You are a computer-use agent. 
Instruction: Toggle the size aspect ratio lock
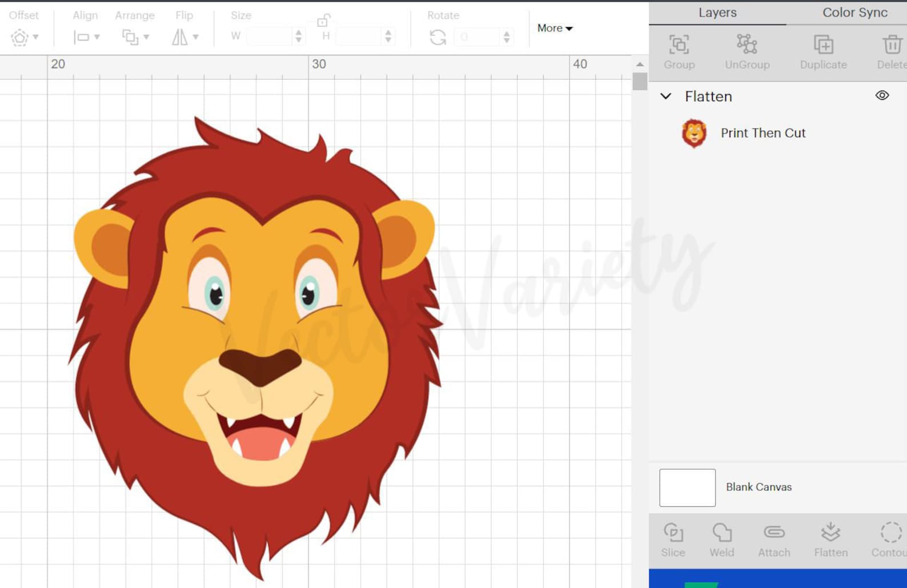click(323, 21)
